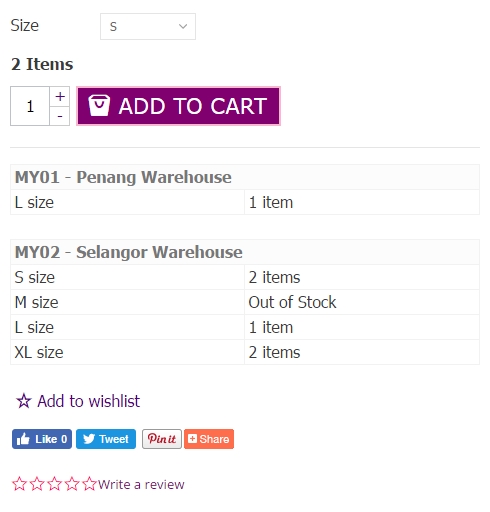Click the wishlist star icon
The height and width of the screenshot is (512, 490).
click(x=24, y=401)
